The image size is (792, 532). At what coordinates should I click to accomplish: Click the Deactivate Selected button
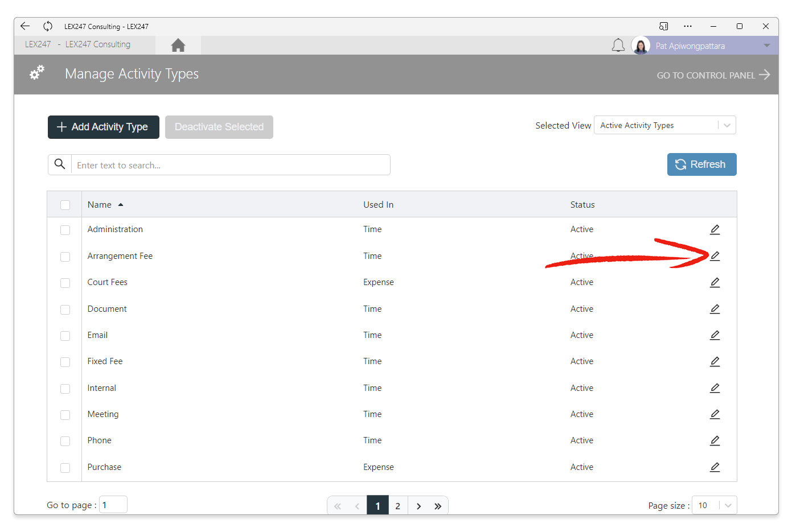pos(219,127)
